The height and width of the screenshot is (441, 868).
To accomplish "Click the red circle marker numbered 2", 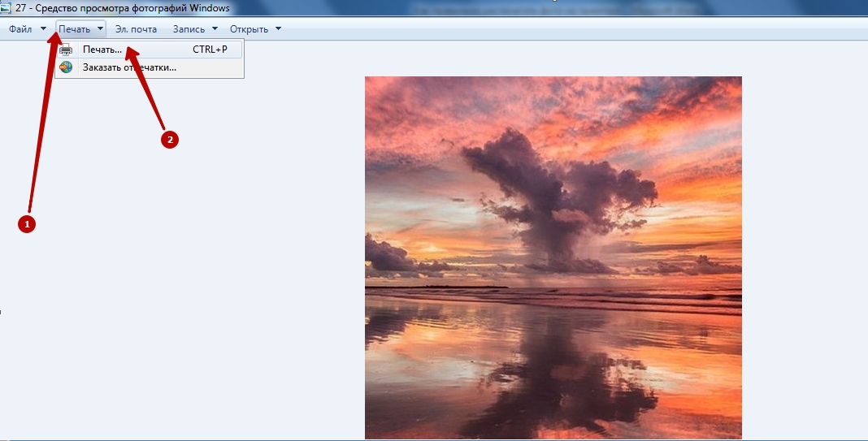I will click(169, 140).
